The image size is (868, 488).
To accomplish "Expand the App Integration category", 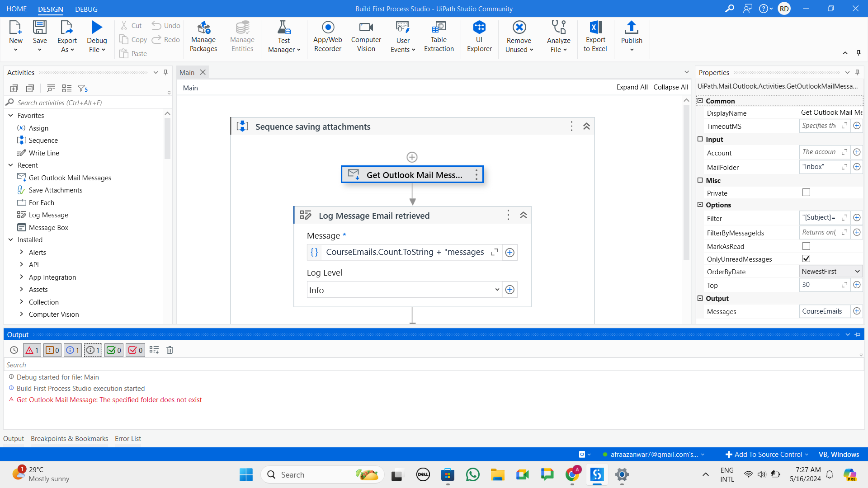I will click(22, 277).
